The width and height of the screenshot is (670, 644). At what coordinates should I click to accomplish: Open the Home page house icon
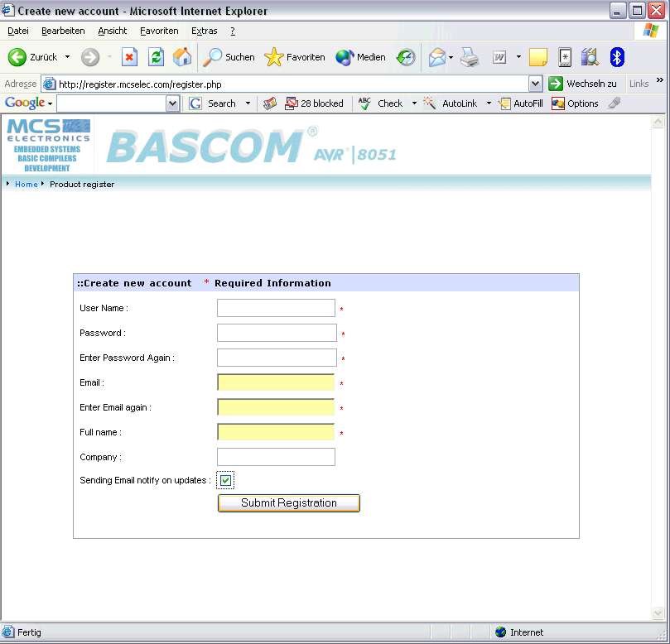coord(182,57)
